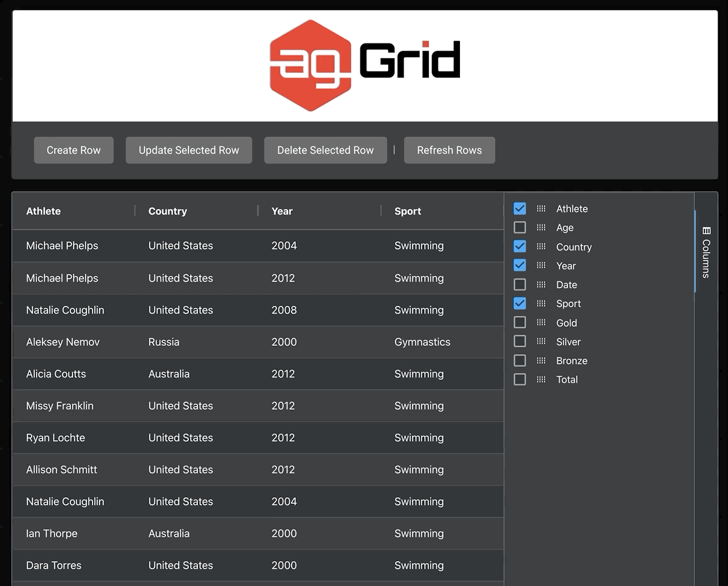Click Australia in Ian Thorpe row
Screen dimensions: 728x586
pyautogui.click(x=196, y=534)
